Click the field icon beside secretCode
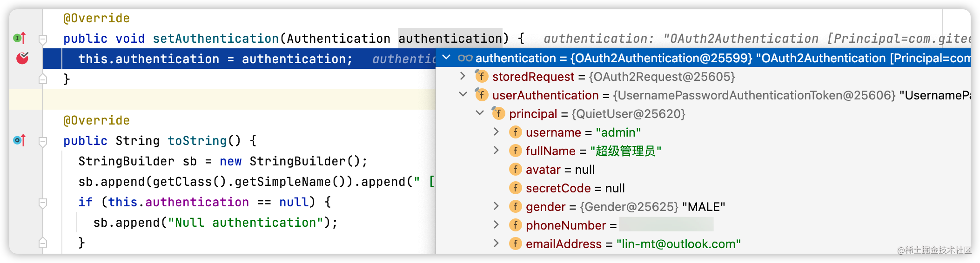Viewport: 980px width, 263px height. point(515,188)
